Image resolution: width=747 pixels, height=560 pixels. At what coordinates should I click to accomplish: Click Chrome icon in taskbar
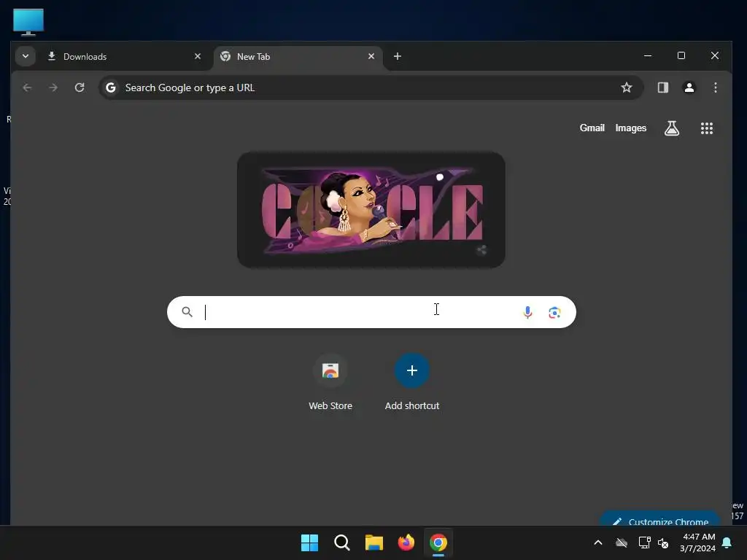438,542
